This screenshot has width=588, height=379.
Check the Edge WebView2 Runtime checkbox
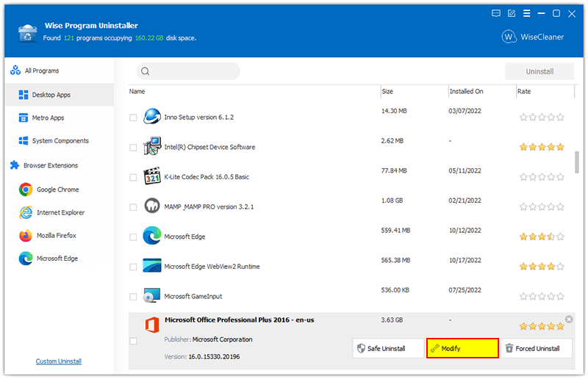tap(133, 267)
